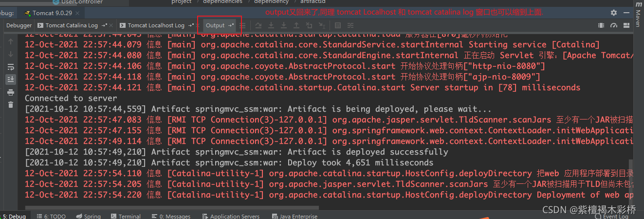Click the 'Server startup in [78] milliseconds' line
The height and width of the screenshot is (219, 644).
pyautogui.click(x=302, y=87)
